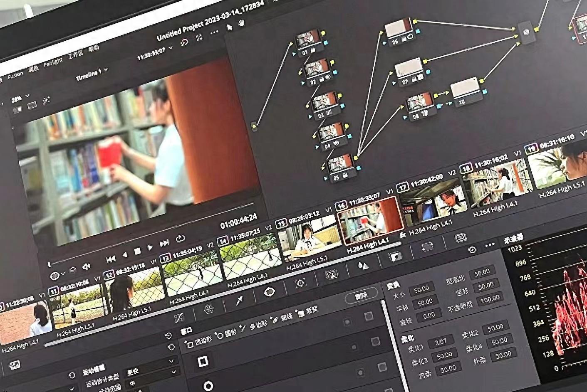Click the 柔化1 2.07 field

(x=440, y=342)
